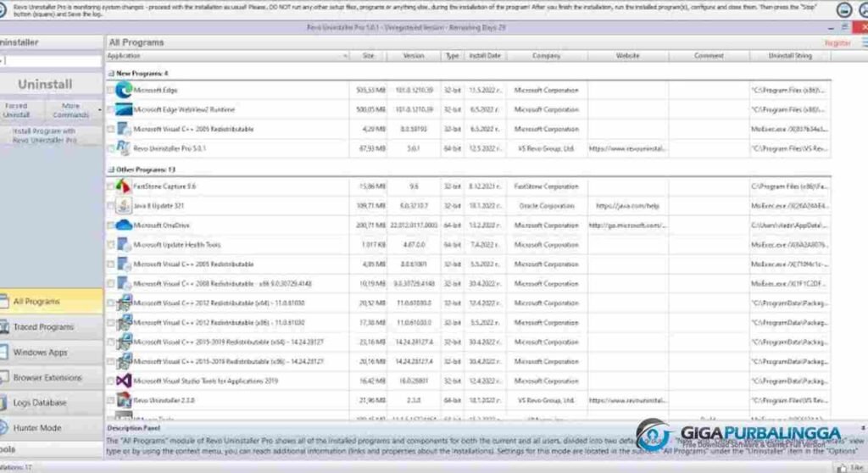Screen dimensions: 868x473
Task: Open Logs Database module
Action: coord(52,403)
